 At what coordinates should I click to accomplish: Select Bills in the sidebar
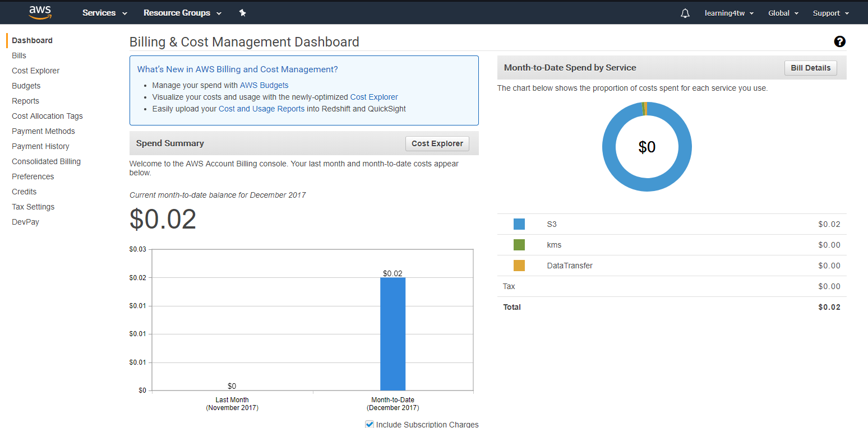[x=19, y=55]
